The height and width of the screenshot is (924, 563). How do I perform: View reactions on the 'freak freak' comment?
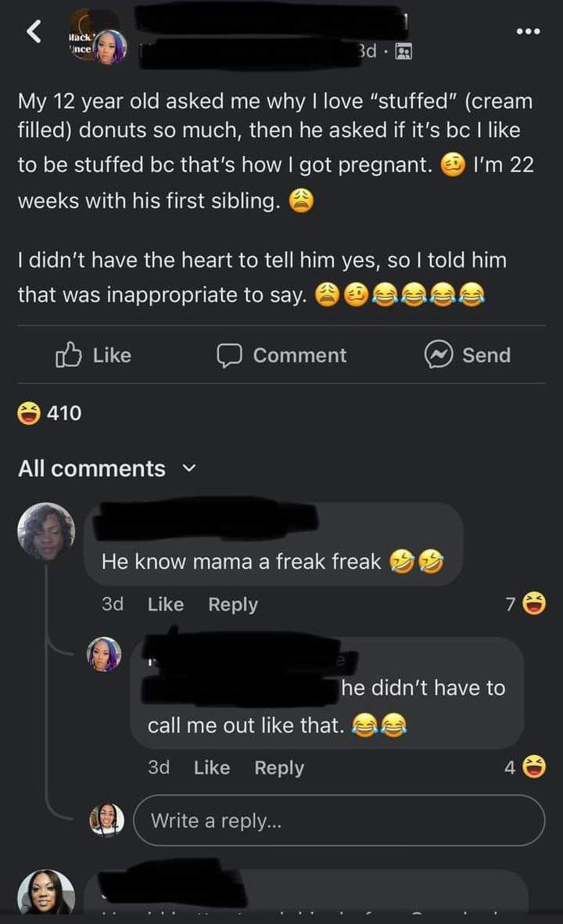tap(525, 604)
